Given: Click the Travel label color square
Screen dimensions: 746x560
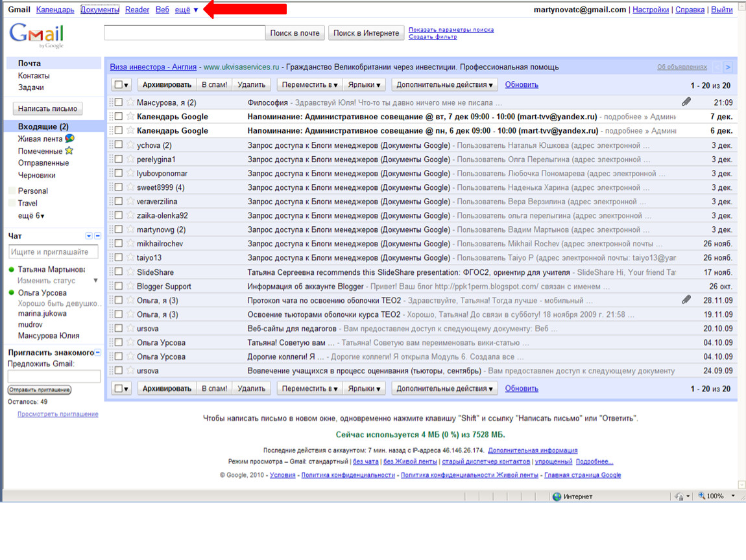Looking at the screenshot, I should (x=12, y=203).
